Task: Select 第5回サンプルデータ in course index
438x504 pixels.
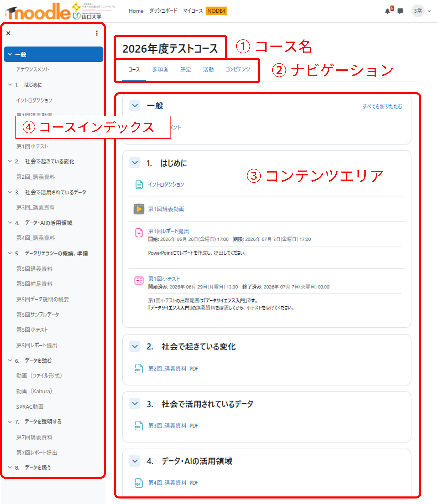Action: [38, 315]
